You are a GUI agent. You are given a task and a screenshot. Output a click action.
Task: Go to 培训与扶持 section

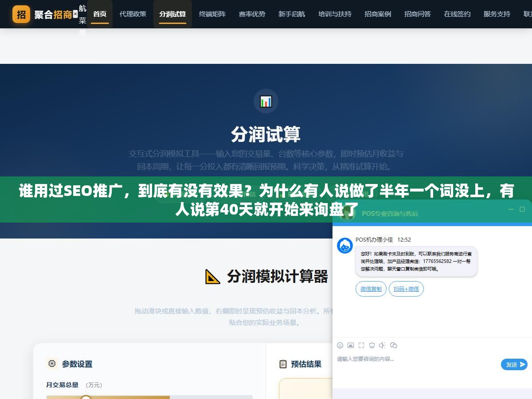pos(335,14)
